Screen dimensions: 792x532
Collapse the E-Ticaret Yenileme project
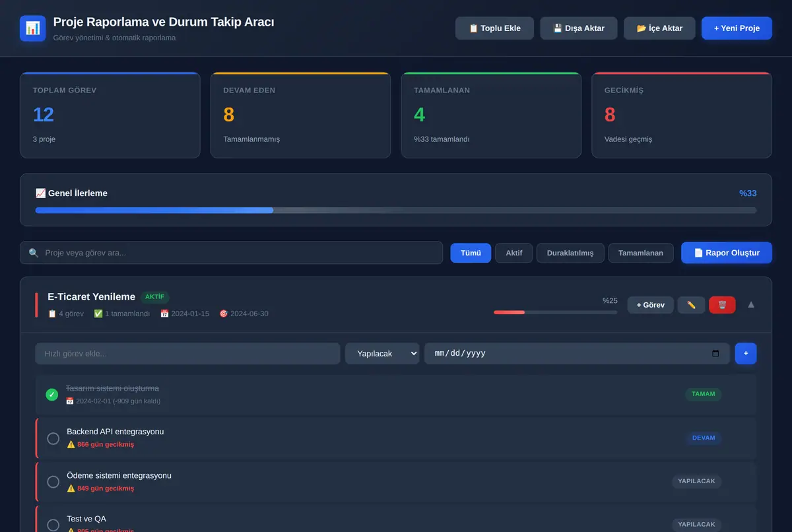[x=750, y=305]
